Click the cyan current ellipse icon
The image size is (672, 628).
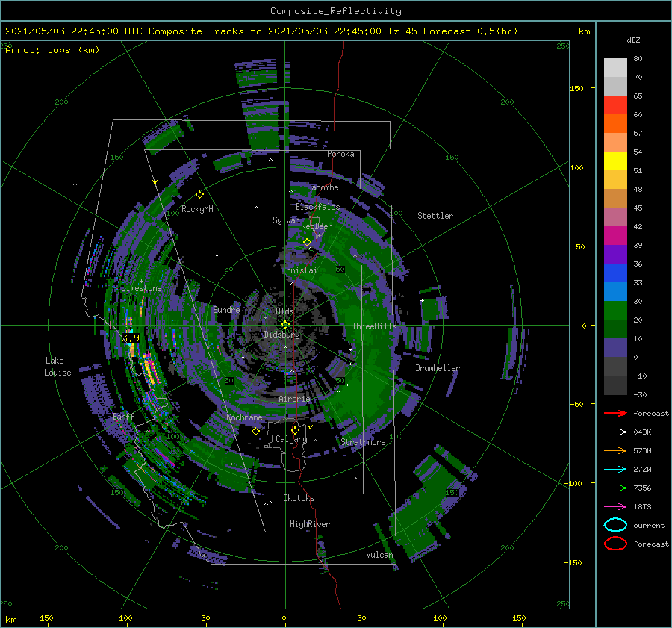click(615, 525)
